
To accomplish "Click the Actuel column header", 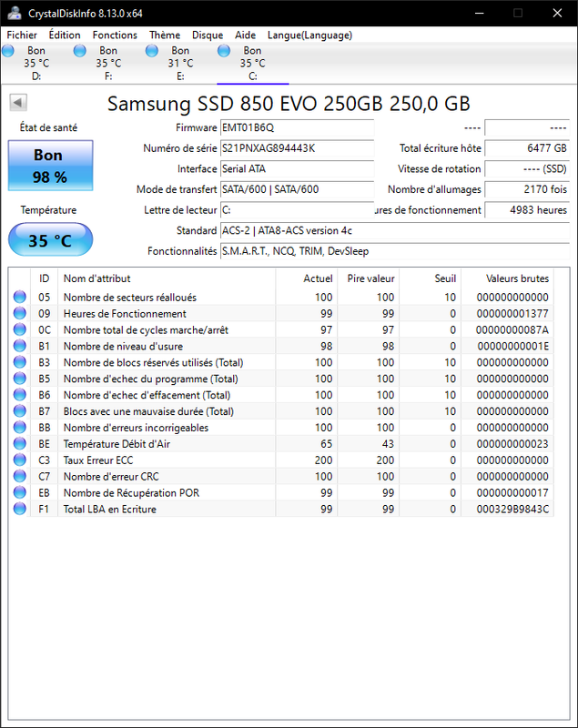I will tap(307, 278).
